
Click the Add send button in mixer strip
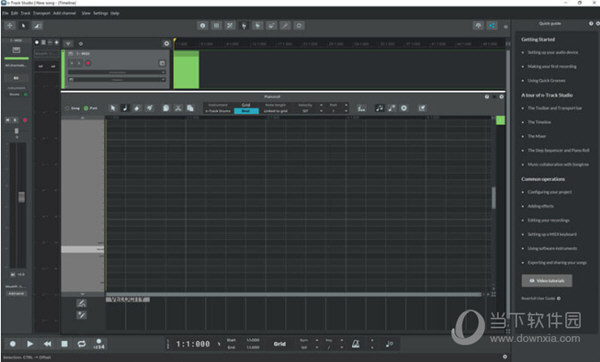coord(16,294)
